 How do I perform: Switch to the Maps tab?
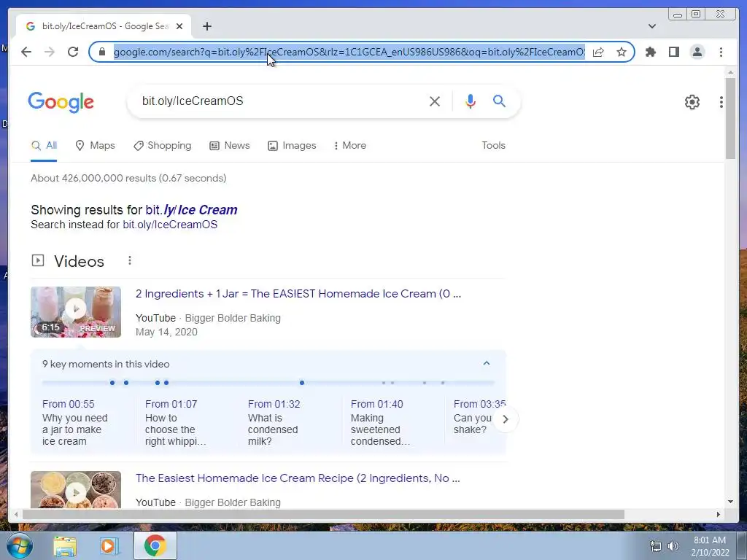(x=96, y=146)
